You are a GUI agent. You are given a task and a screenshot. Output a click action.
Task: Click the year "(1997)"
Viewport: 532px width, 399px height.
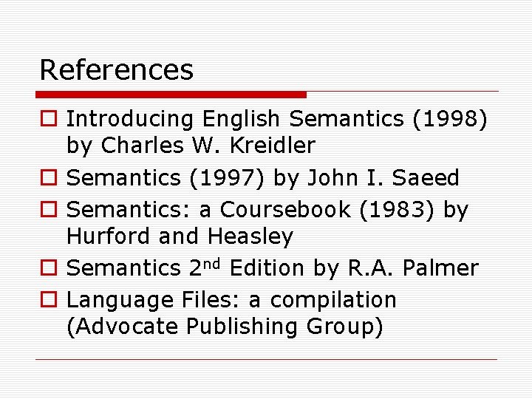pos(241,179)
